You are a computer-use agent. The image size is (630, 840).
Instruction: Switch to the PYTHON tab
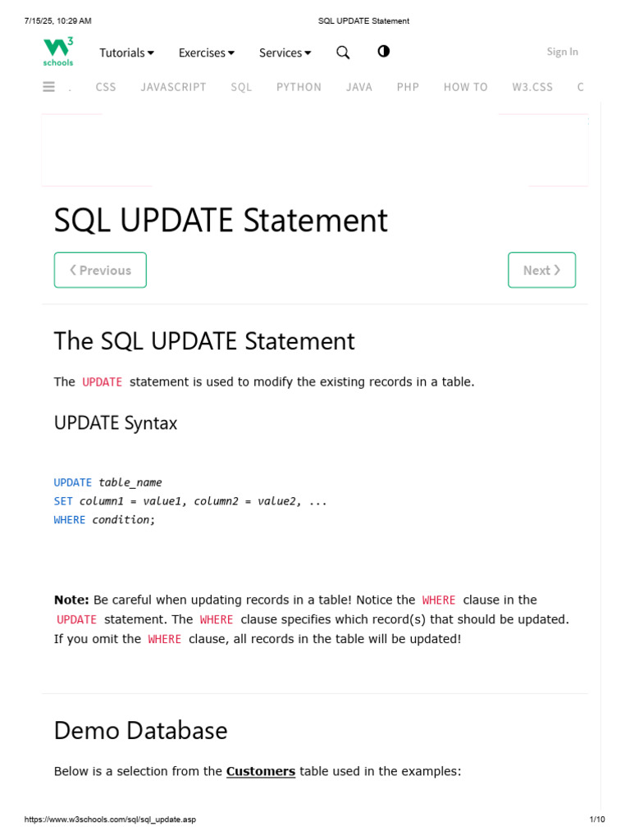299,87
